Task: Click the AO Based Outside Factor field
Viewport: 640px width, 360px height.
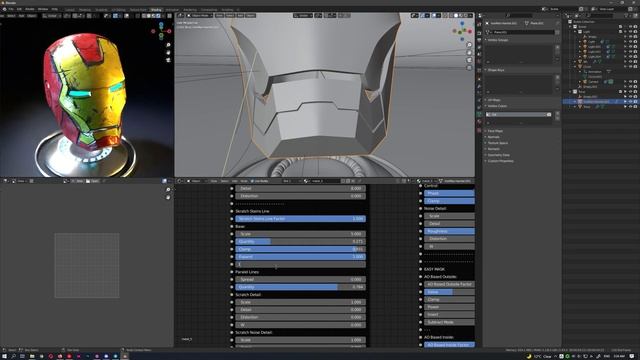Action: (x=449, y=284)
